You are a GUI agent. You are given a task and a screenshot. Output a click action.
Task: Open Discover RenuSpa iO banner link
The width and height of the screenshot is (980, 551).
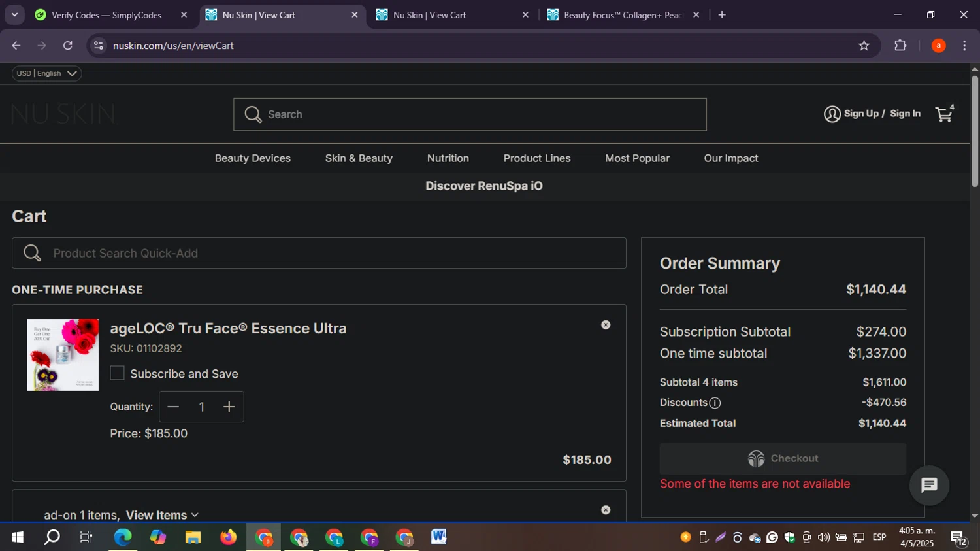tap(484, 186)
